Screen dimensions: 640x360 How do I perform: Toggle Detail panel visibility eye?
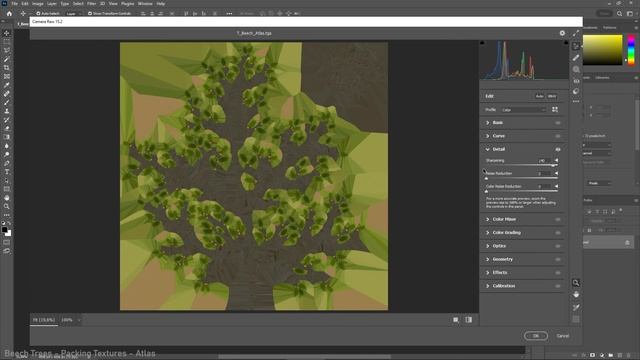point(558,149)
